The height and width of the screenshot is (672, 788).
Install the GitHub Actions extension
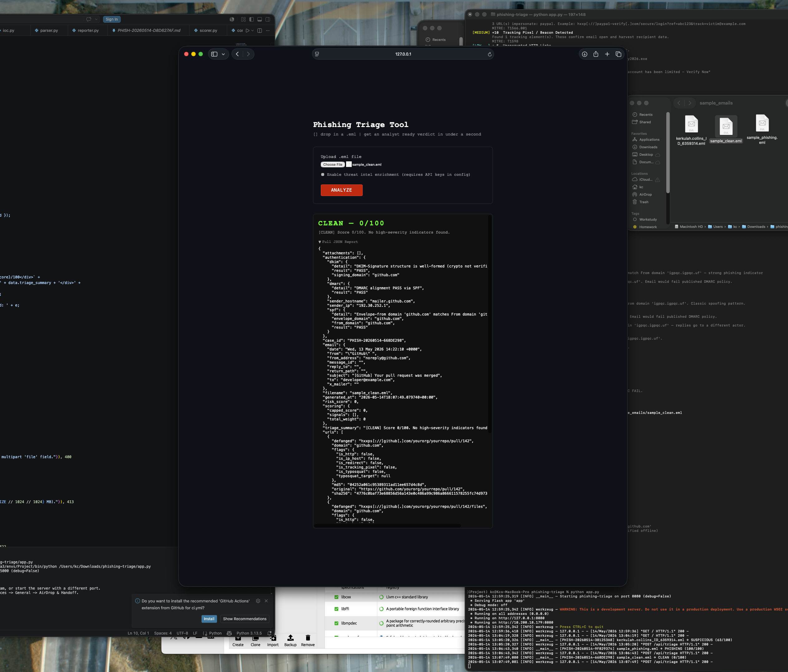click(209, 619)
